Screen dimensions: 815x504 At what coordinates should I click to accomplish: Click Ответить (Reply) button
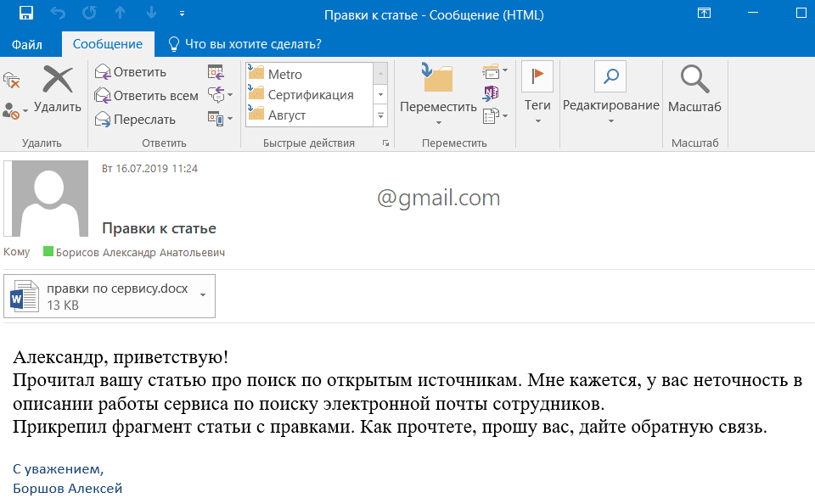(131, 72)
